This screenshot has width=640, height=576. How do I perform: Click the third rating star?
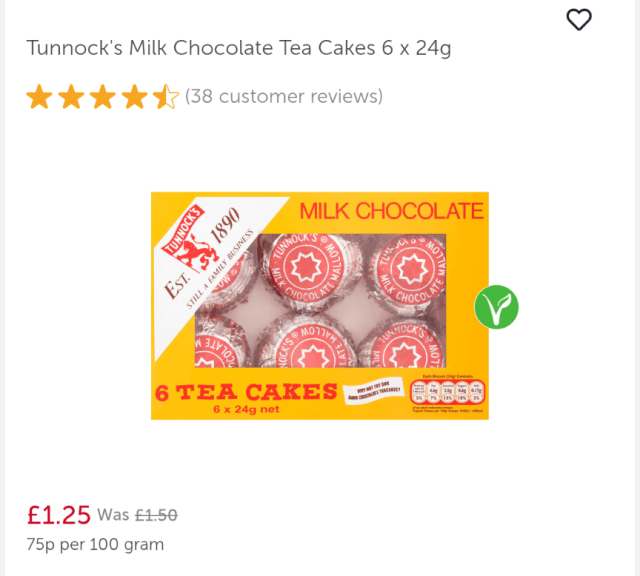102,97
